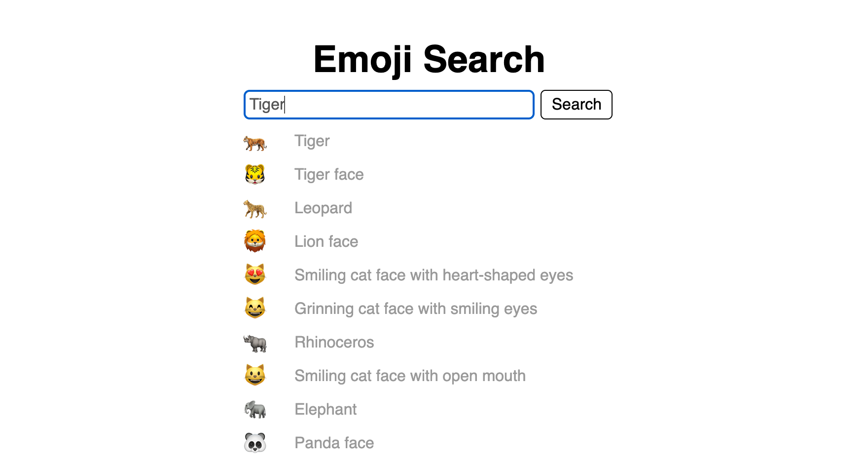Click the 'Leopard' result label
868x464 pixels.
tap(323, 208)
